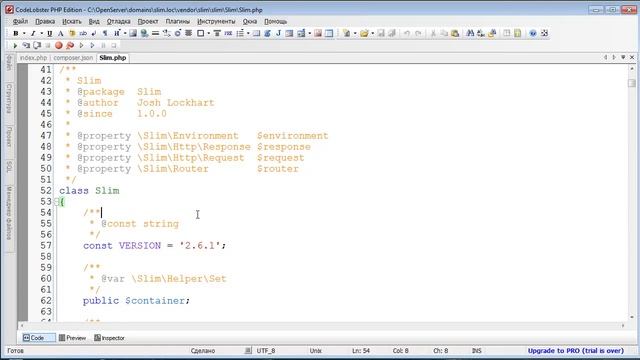This screenshot has height=360, width=640.
Task: Apply underline formatting with the U icon
Action: 49,33
